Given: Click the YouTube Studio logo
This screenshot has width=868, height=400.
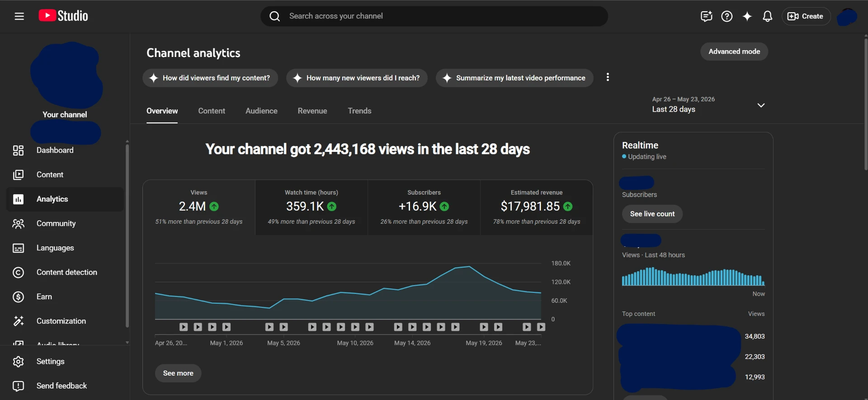Looking at the screenshot, I should pyautogui.click(x=63, y=16).
